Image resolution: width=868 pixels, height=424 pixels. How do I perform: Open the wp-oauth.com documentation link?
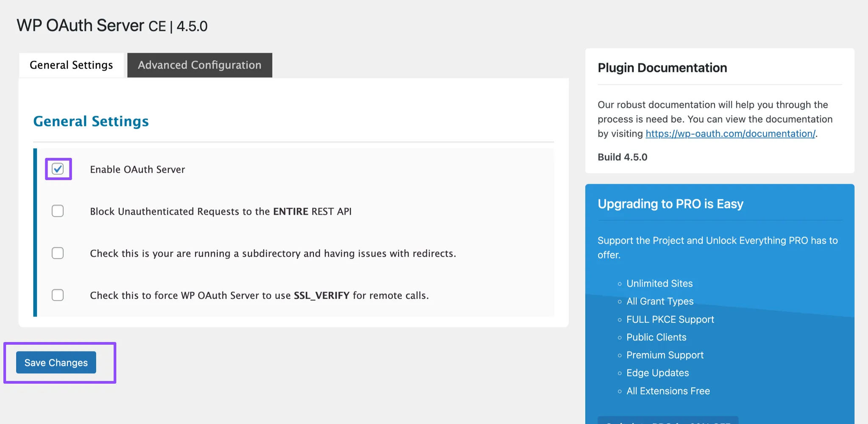(x=730, y=133)
